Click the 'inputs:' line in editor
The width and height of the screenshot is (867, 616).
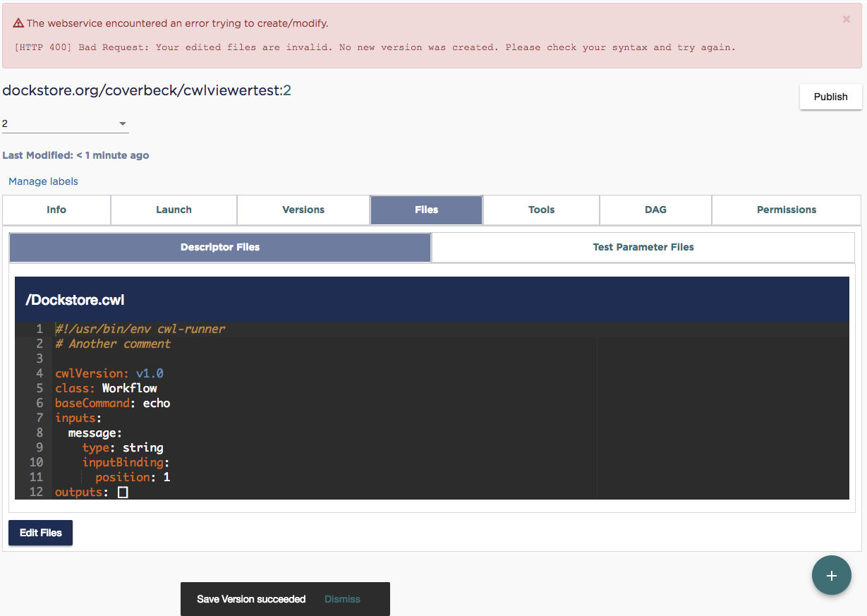click(x=78, y=418)
